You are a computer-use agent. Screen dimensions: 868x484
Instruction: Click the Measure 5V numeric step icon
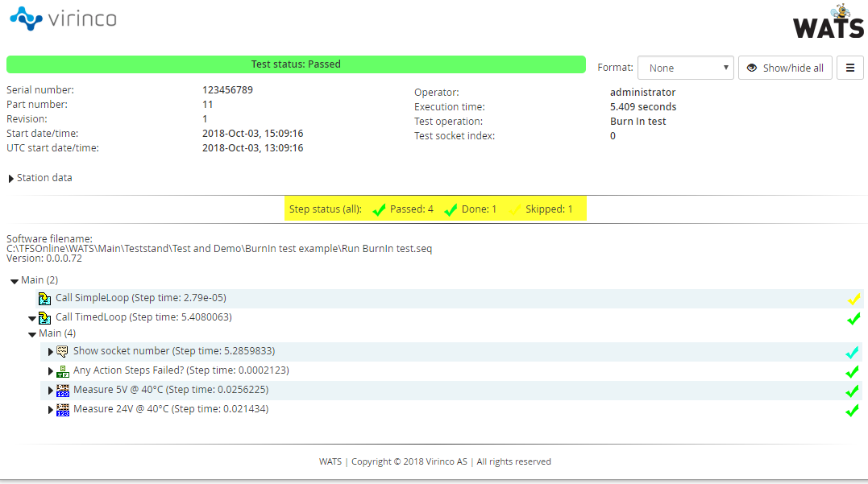(63, 391)
